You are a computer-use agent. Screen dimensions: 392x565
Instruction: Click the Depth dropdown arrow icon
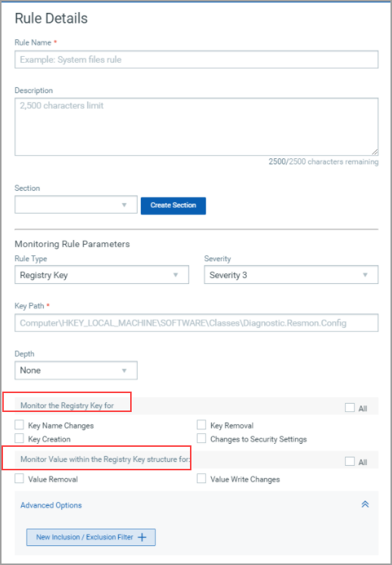click(x=124, y=370)
